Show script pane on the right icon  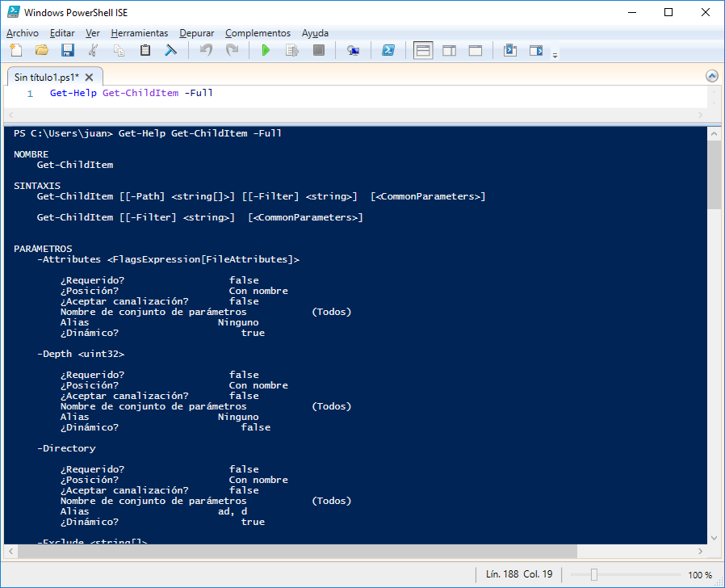click(x=450, y=50)
